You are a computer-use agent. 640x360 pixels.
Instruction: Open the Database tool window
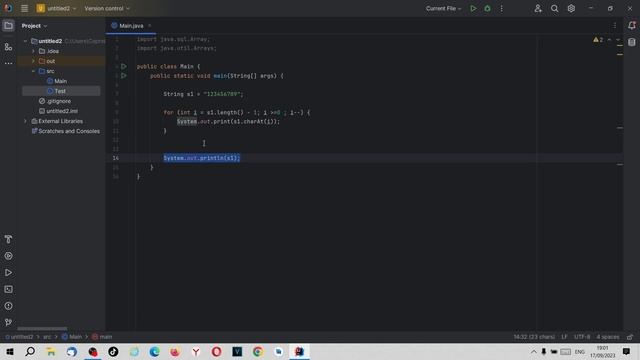click(x=632, y=42)
